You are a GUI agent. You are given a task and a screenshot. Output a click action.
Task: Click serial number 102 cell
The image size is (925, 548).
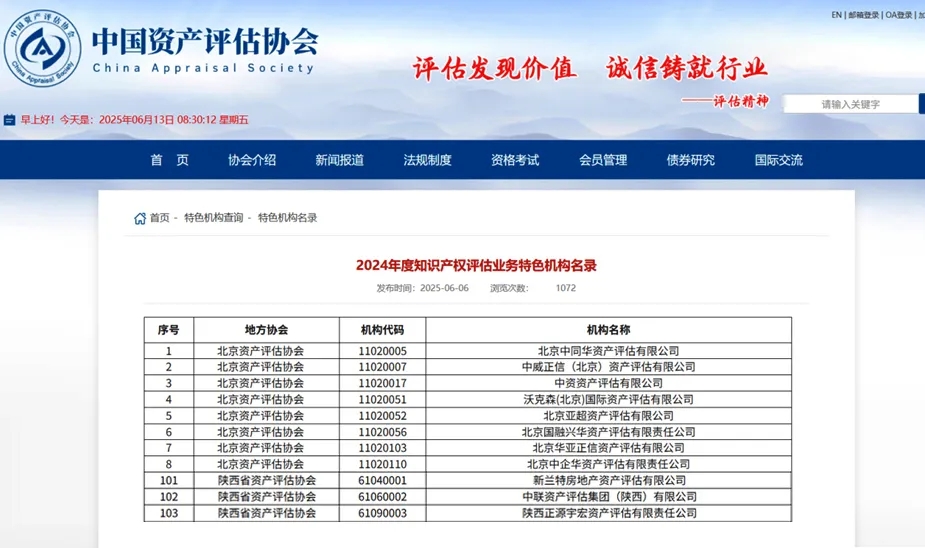(169, 497)
